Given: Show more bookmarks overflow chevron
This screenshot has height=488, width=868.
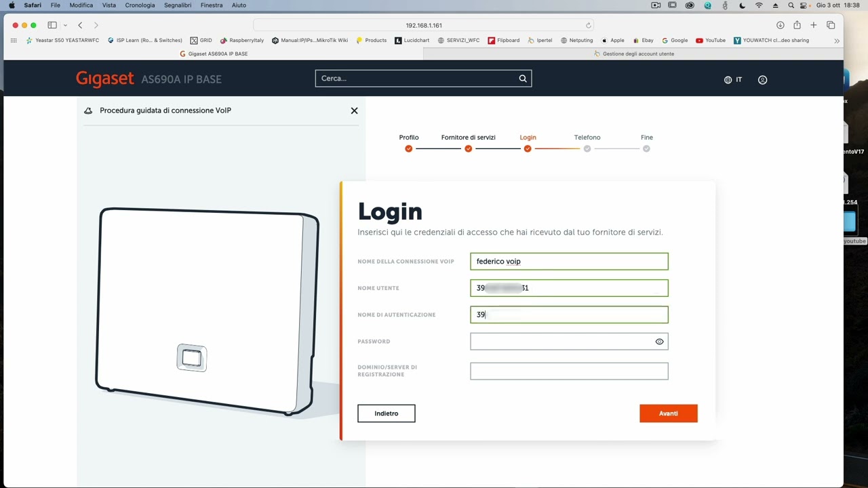Looking at the screenshot, I should pos(837,41).
